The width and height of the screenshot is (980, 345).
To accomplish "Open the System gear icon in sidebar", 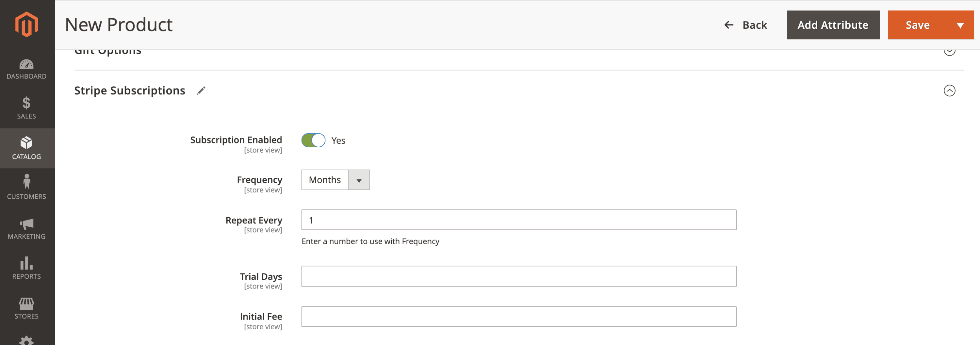I will [x=26, y=340].
